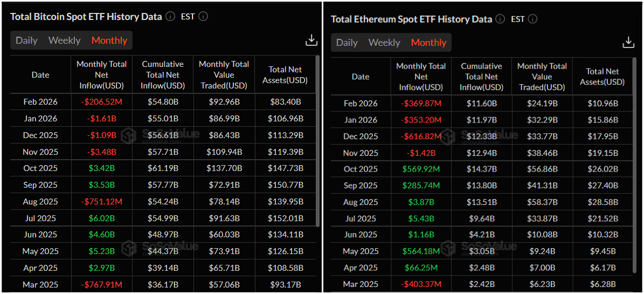Click Bitcoin Date column header
Image resolution: width=644 pixels, height=294 pixels.
[40, 75]
